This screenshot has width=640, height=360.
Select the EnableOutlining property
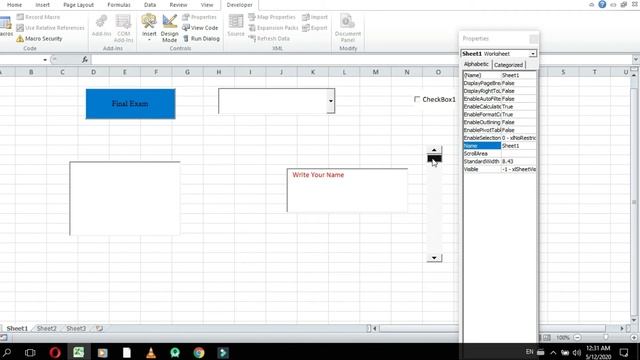pos(500,122)
